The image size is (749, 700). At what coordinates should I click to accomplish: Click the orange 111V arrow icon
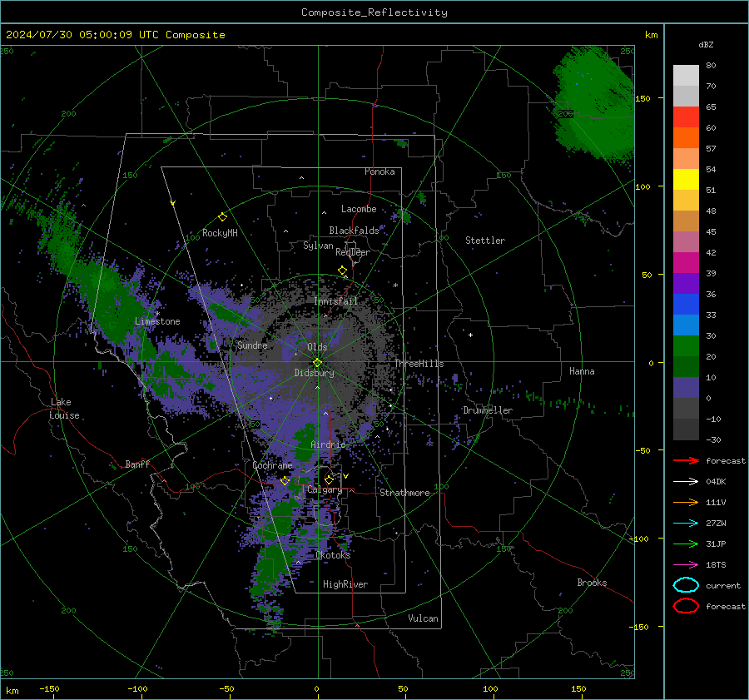(686, 502)
